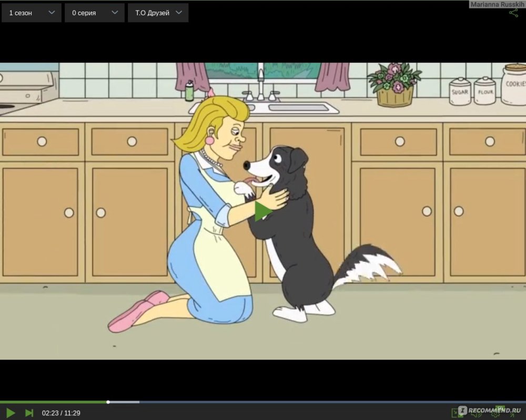Viewport: 526px width, 420px height.
Task: Open the "0 серия" episode selector
Action: point(94,13)
